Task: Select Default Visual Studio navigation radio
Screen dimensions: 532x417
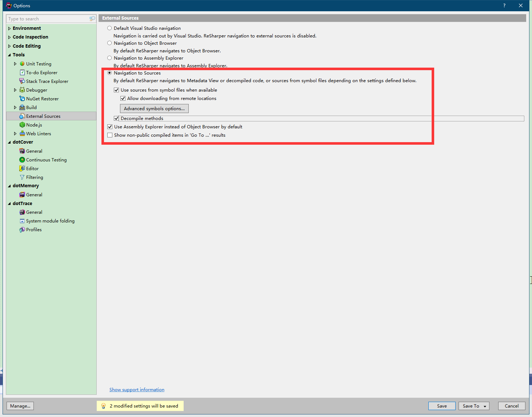Action: [x=109, y=28]
